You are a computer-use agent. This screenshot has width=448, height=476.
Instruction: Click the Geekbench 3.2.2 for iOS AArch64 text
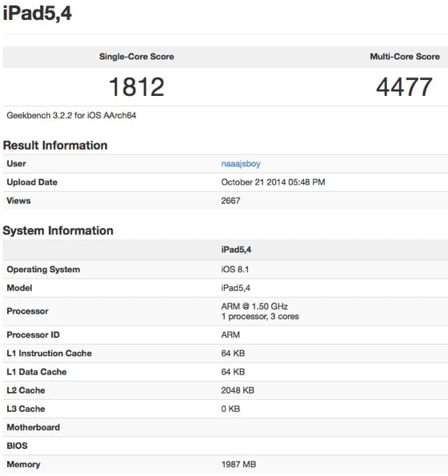pos(71,115)
